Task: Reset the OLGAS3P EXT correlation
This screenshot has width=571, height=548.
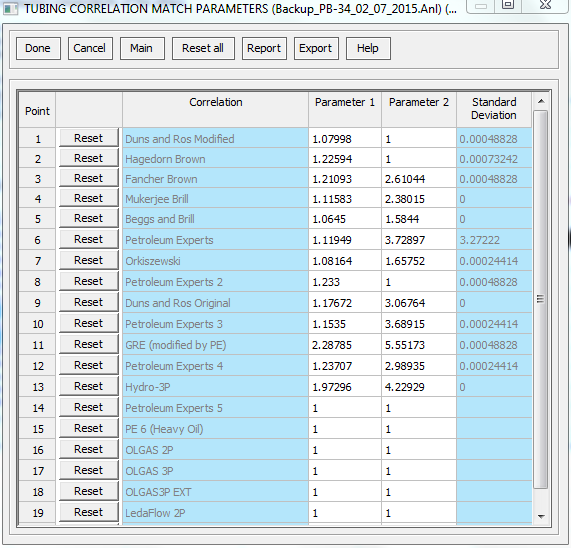Action: click(89, 491)
